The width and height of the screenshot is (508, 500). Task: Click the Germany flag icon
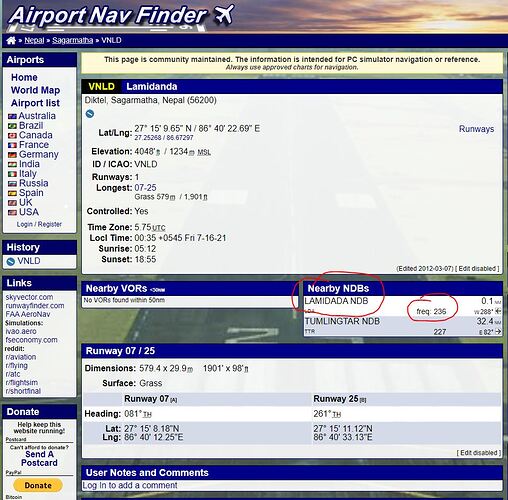pos(12,155)
